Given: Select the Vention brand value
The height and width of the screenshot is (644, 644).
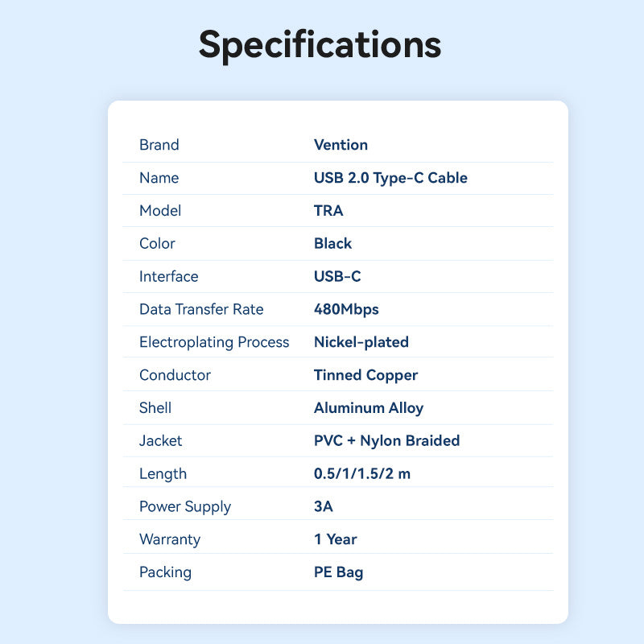Looking at the screenshot, I should (x=341, y=145).
